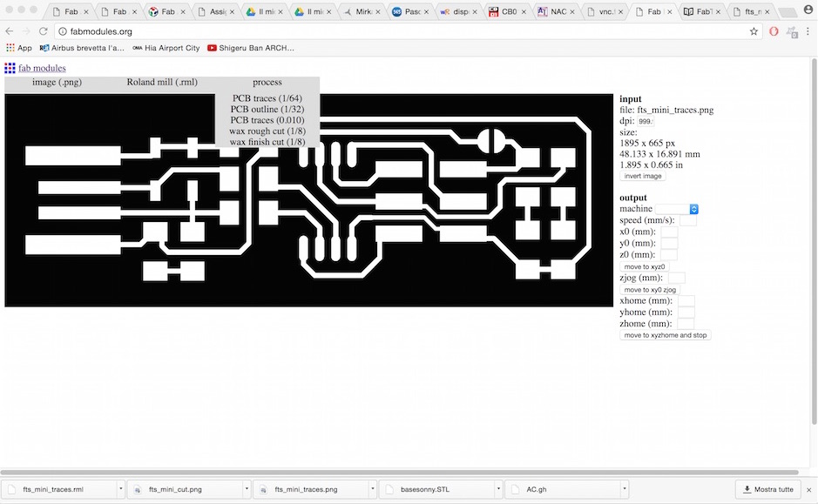Open the Chrome three-dot menu
Screen dimensions: 818x504
(808, 31)
